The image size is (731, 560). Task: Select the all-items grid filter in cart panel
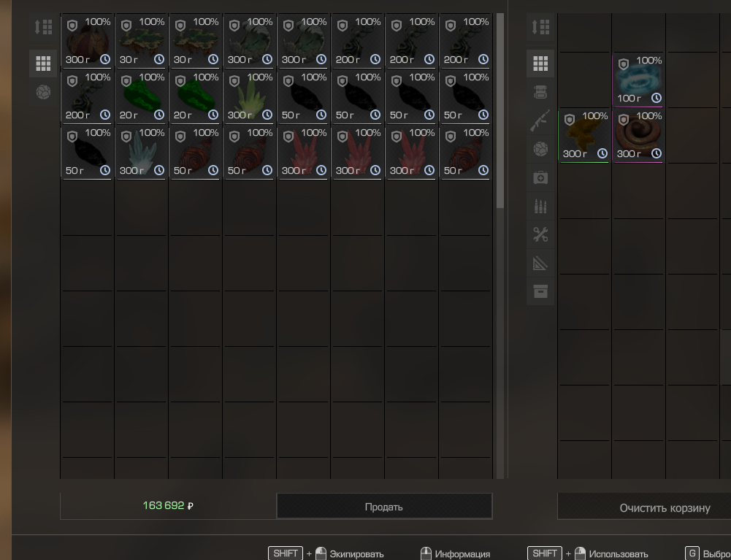540,63
